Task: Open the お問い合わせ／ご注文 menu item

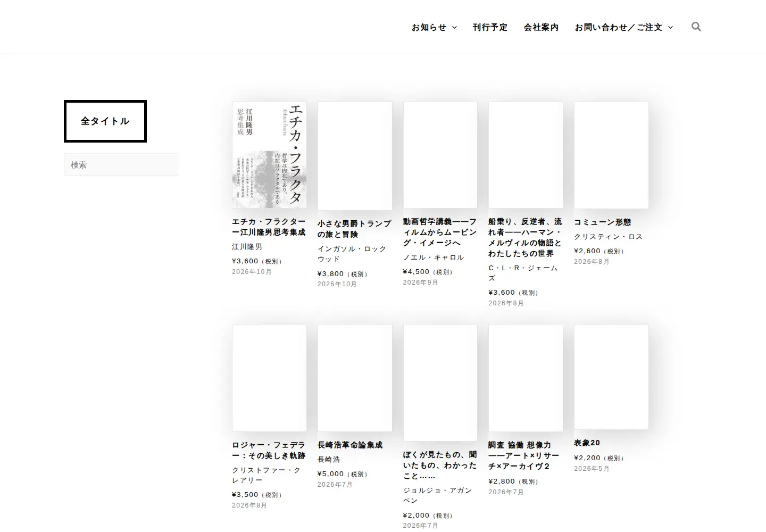Action: click(618, 27)
